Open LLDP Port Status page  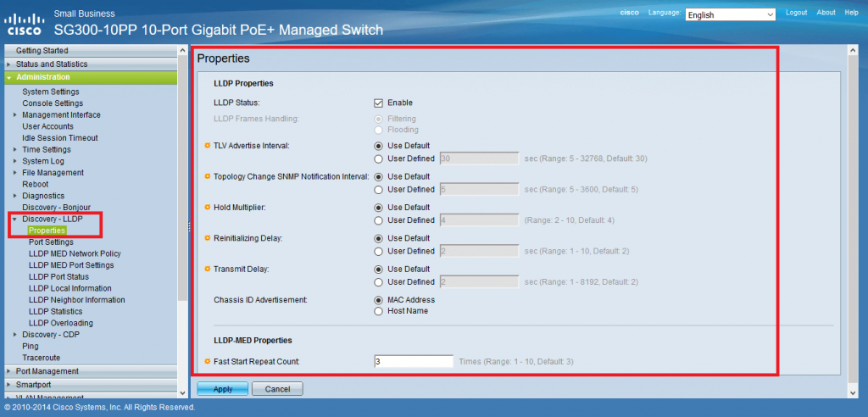click(x=58, y=277)
